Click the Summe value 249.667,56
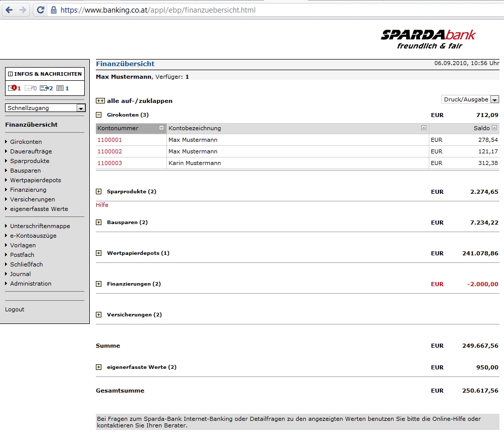Screen dimensions: 504x437 click(480, 346)
